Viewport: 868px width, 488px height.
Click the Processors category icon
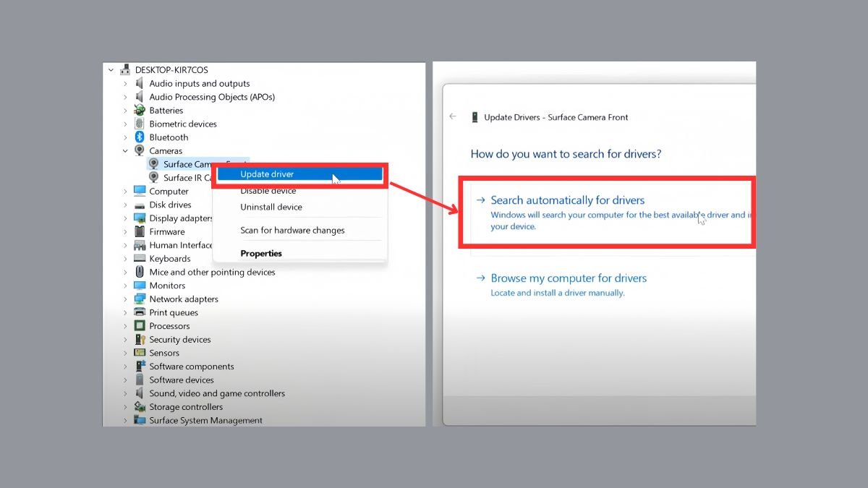point(140,326)
